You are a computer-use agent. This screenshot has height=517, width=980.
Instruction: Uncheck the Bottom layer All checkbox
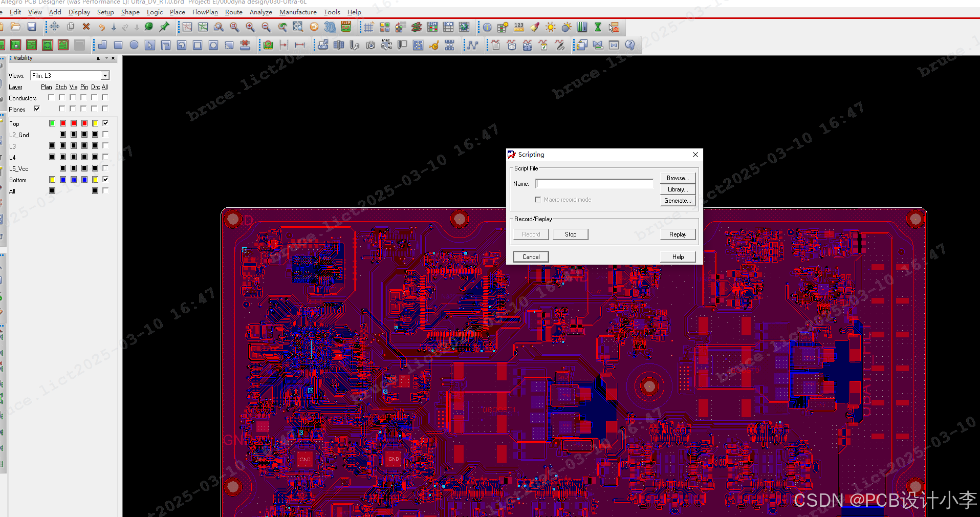[x=105, y=179]
